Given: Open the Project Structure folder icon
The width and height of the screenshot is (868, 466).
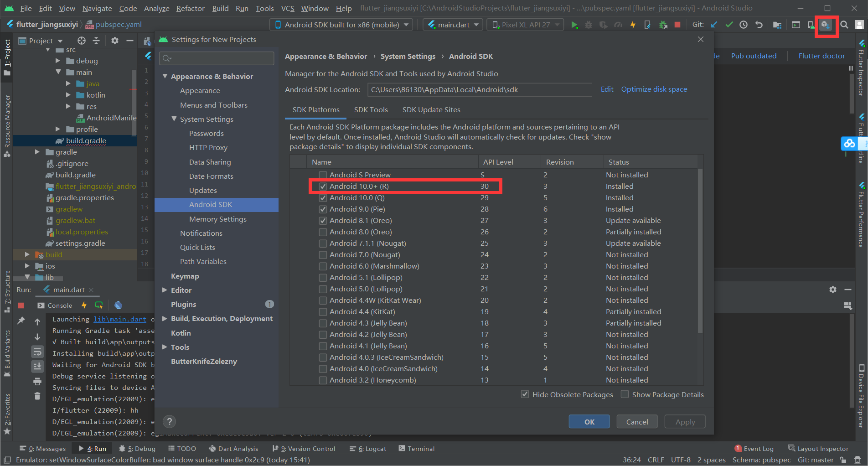Looking at the screenshot, I should [x=777, y=25].
